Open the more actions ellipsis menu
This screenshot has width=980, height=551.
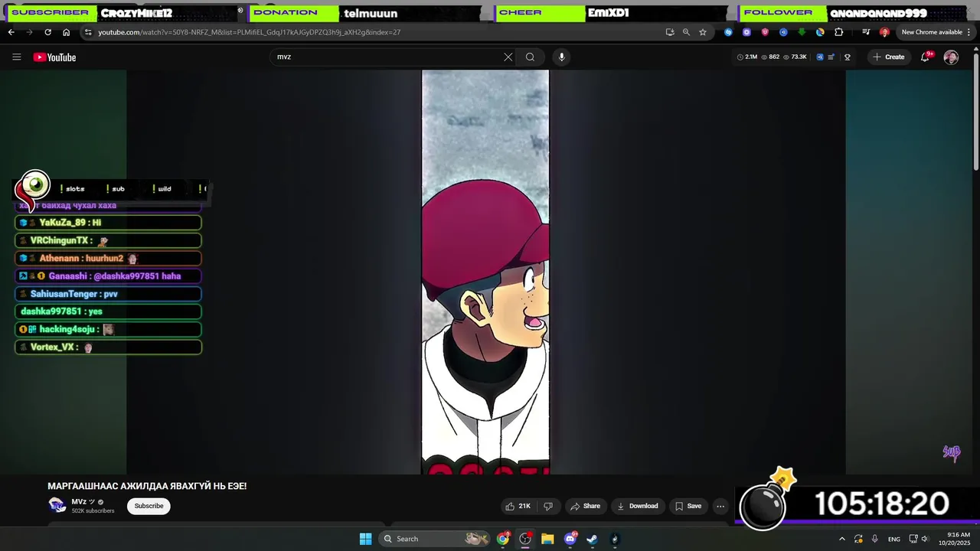720,506
